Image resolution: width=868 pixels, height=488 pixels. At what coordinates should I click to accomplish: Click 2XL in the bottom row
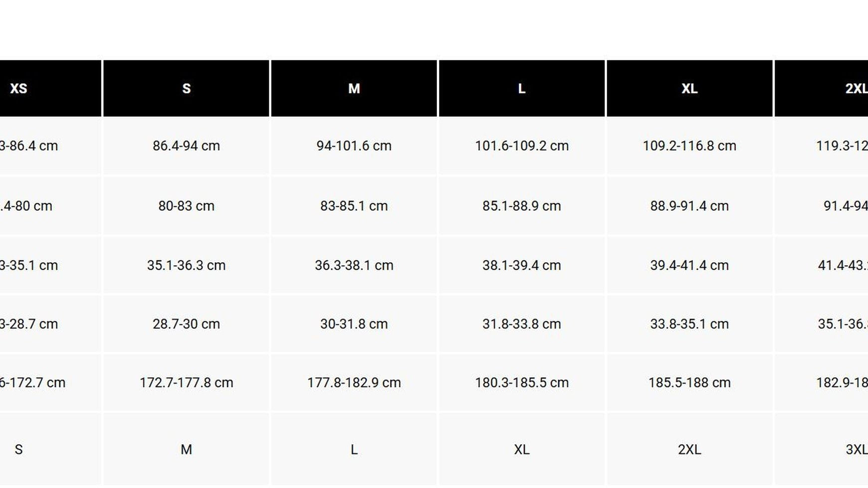coord(689,450)
